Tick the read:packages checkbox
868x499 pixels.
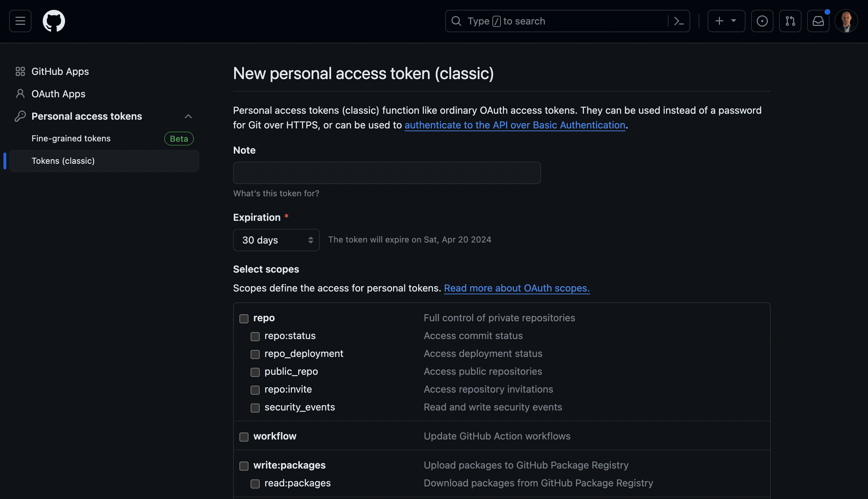[255, 484]
